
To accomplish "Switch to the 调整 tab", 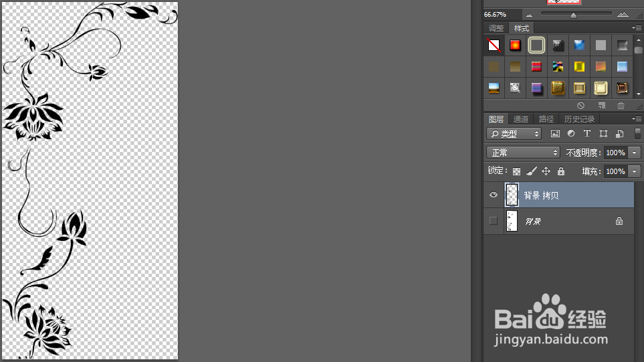I will (x=496, y=28).
